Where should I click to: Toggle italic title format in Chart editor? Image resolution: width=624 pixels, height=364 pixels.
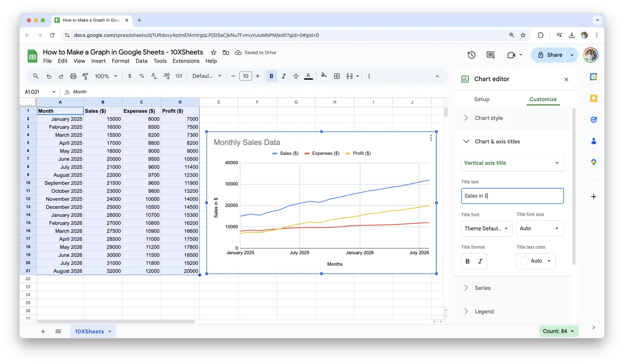480,261
